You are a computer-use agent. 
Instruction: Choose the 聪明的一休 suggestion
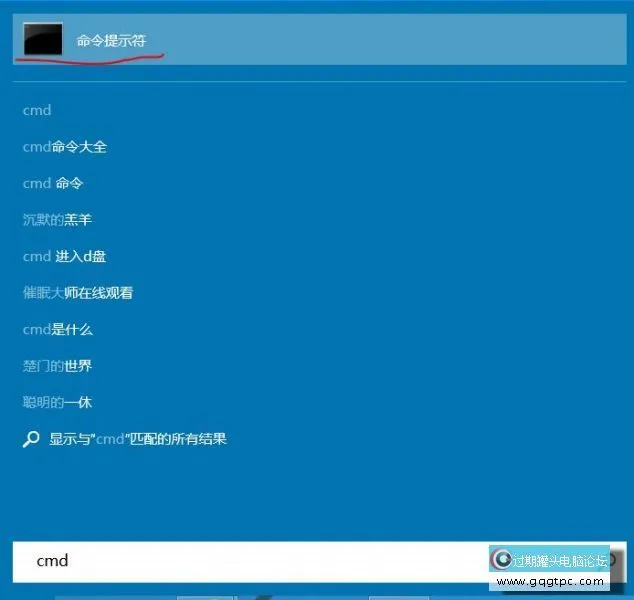click(57, 402)
